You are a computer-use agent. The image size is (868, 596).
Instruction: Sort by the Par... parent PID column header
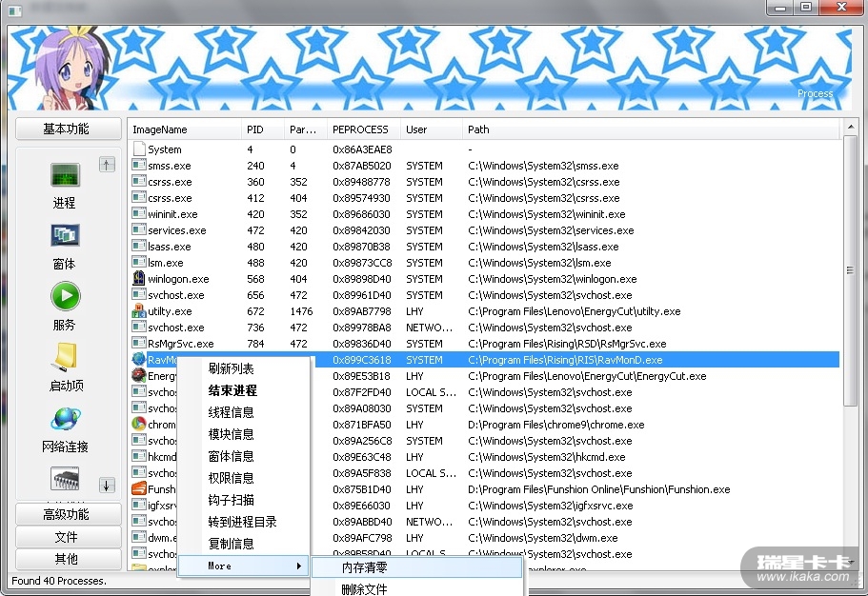coord(306,129)
